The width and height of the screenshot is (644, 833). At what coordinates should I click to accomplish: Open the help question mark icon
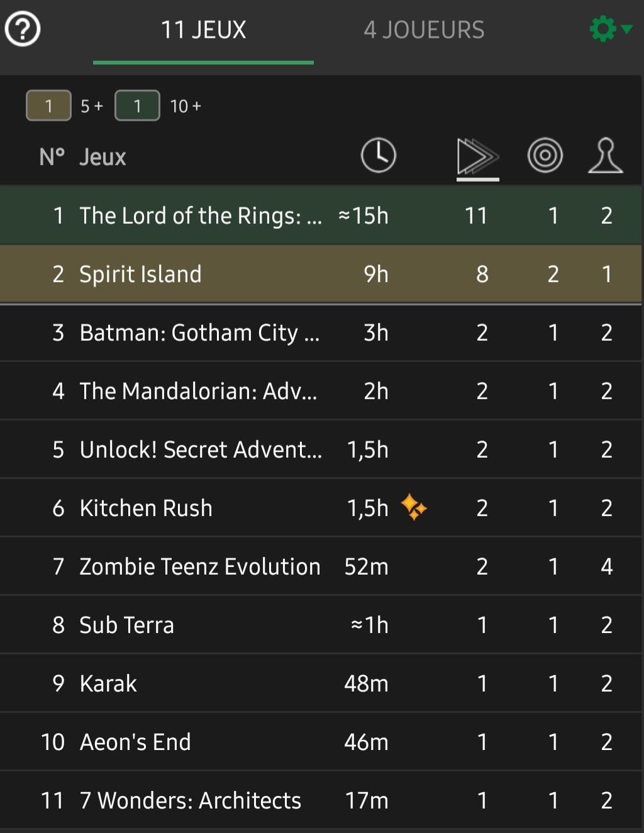click(x=23, y=29)
